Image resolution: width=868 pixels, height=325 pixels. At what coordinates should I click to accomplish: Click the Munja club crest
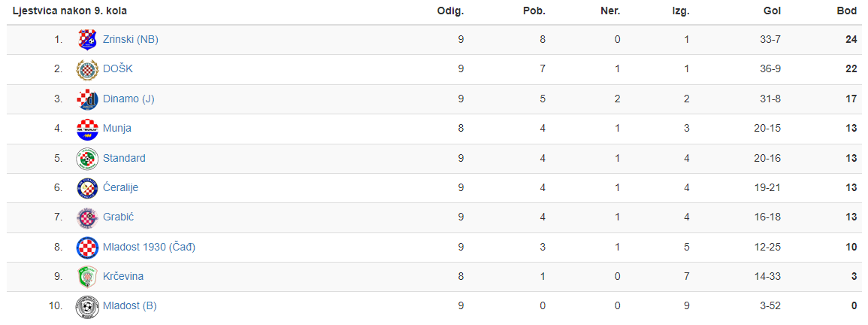[x=87, y=129]
